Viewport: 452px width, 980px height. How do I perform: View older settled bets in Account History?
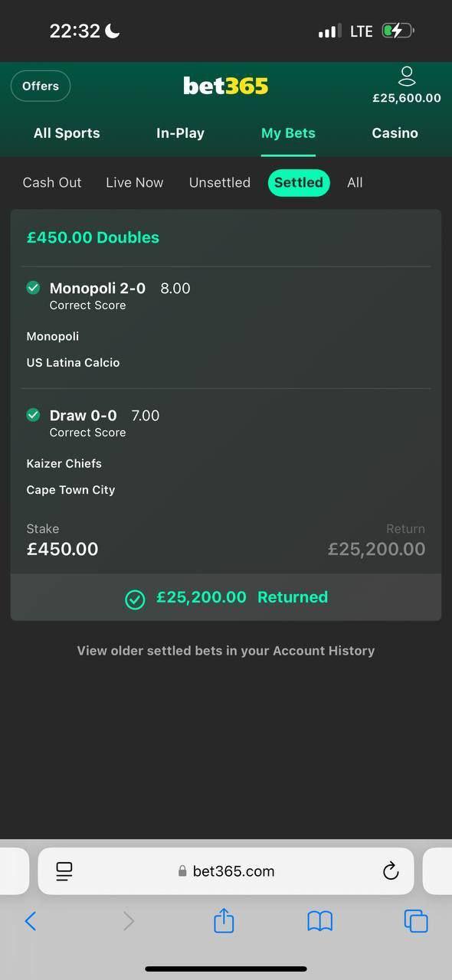[x=226, y=651]
